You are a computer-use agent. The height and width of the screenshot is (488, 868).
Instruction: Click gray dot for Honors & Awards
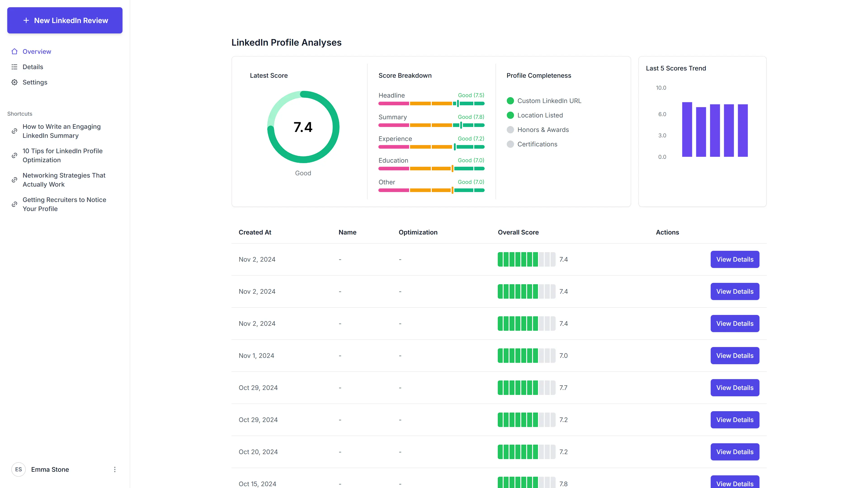click(x=510, y=130)
